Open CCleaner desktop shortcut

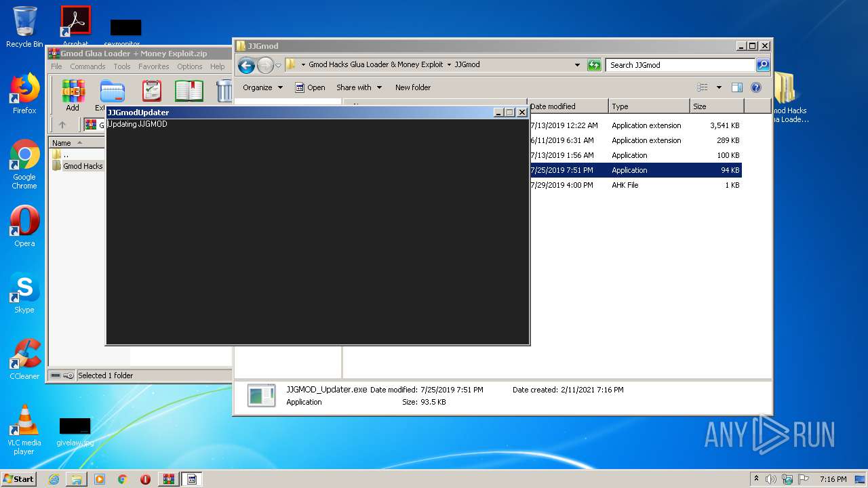pos(24,359)
